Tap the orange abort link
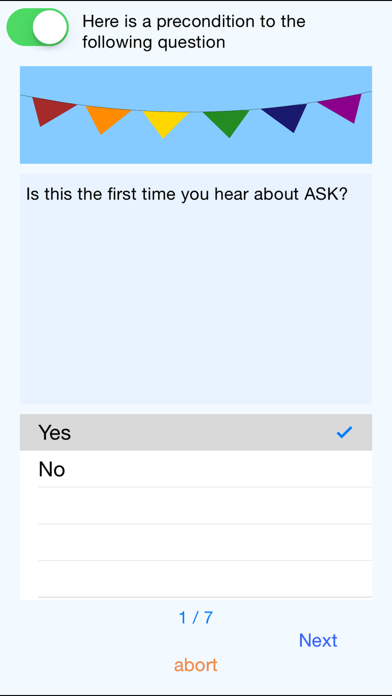Screen dimensions: 392x696 coord(196,665)
